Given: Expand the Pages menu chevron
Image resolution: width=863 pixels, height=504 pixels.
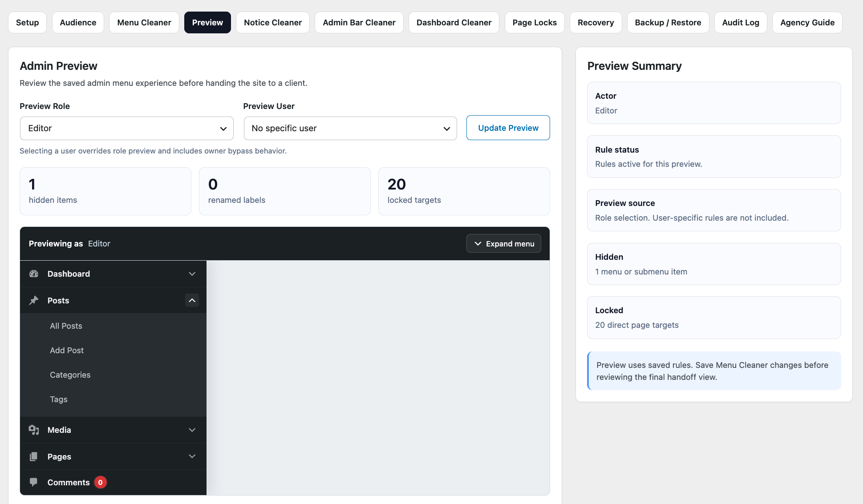Looking at the screenshot, I should click(x=192, y=456).
